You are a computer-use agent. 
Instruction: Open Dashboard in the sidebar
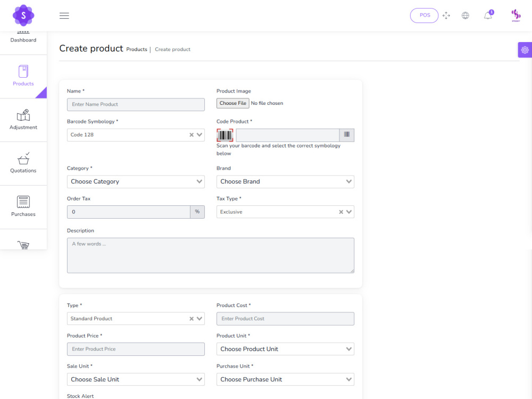coord(23,40)
